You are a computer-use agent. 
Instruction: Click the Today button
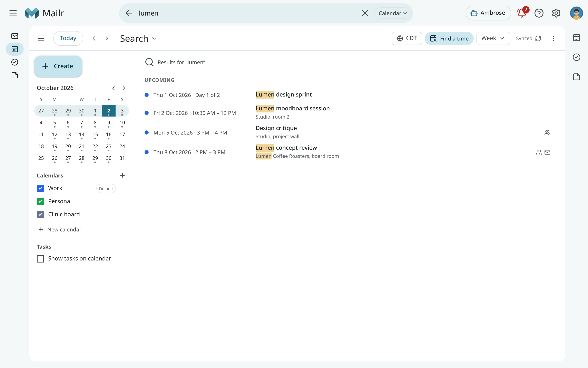pos(68,38)
